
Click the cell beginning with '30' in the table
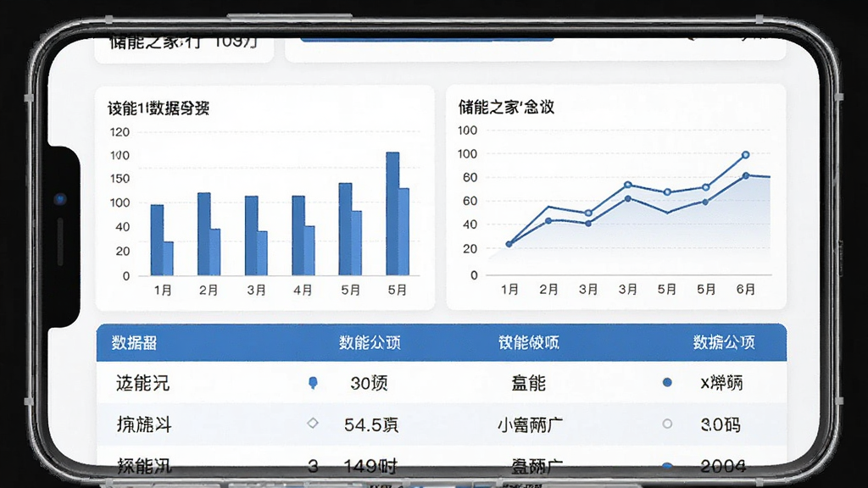coord(369,382)
